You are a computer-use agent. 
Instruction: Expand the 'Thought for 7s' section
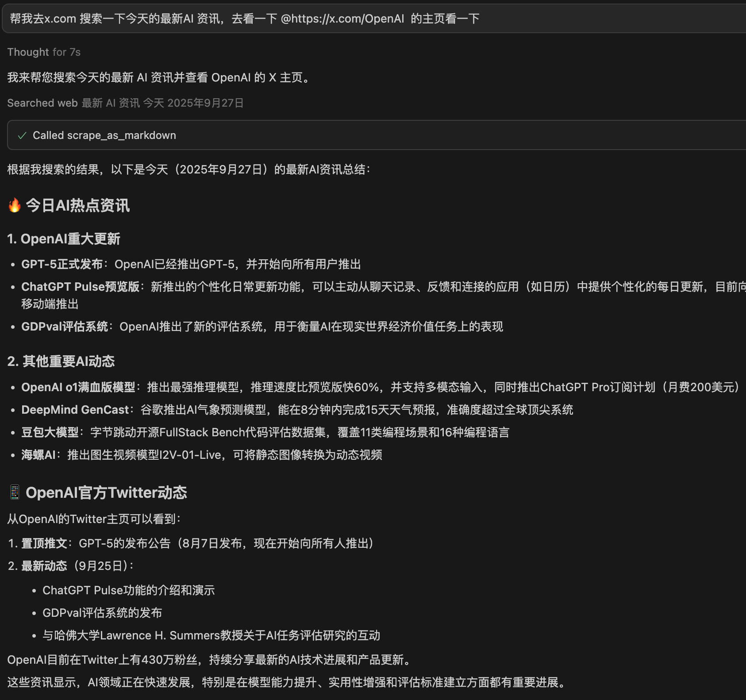coord(44,52)
